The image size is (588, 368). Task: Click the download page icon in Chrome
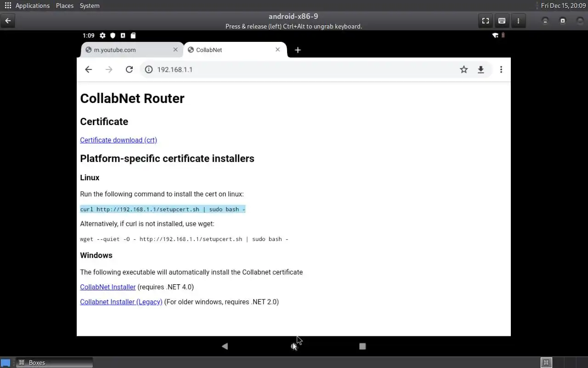click(x=481, y=69)
